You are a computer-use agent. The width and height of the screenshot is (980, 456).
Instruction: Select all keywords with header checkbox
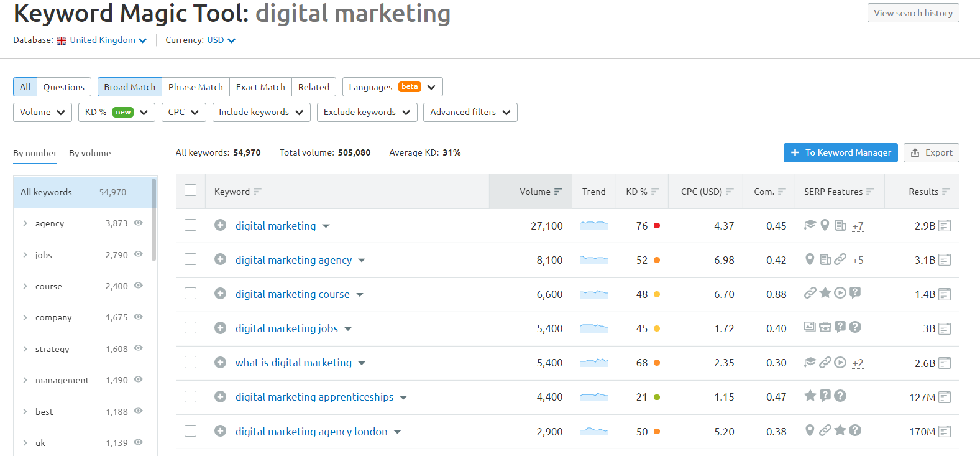pos(191,190)
